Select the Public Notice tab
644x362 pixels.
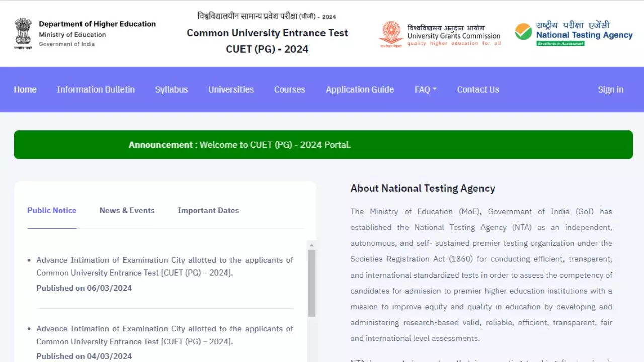(x=52, y=210)
